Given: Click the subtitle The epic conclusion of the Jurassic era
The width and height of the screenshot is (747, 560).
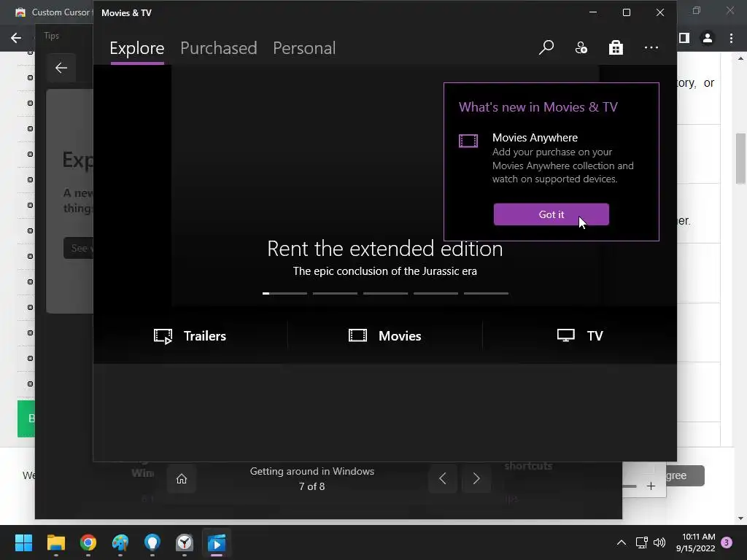Looking at the screenshot, I should coord(385,271).
